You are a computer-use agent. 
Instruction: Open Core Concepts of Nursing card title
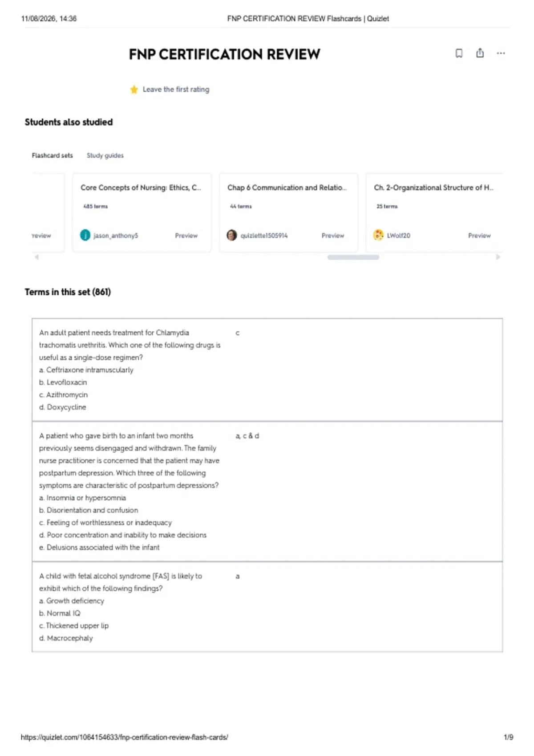tap(141, 188)
